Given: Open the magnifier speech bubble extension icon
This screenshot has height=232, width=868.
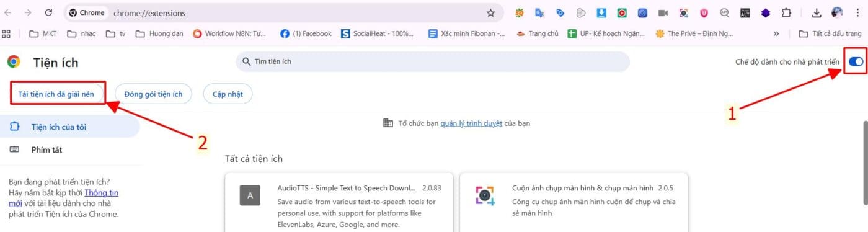Looking at the screenshot, I should coord(724,12).
